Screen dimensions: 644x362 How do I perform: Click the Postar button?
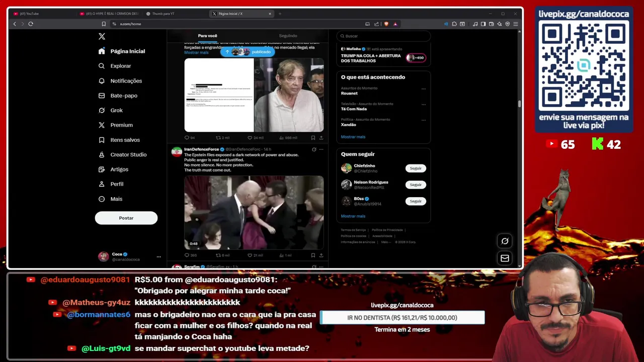click(126, 218)
